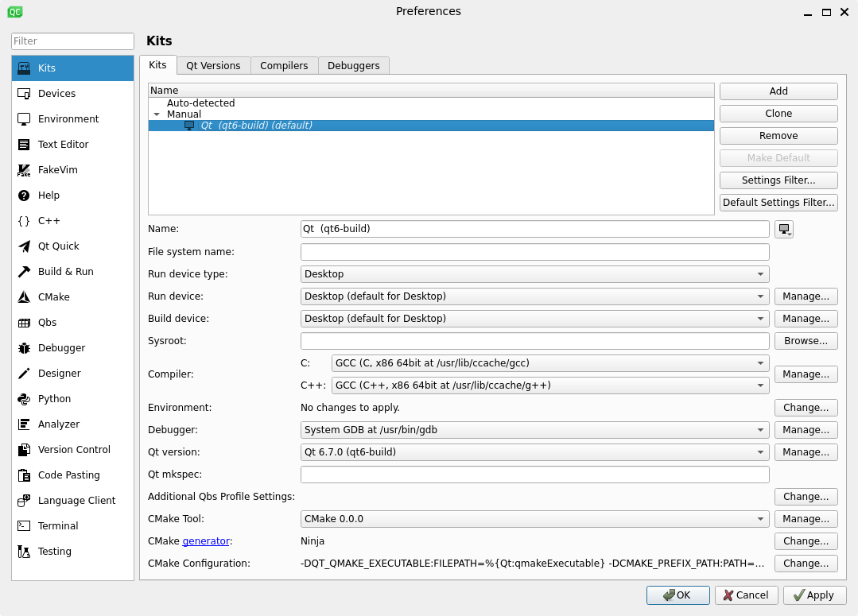The height and width of the screenshot is (616, 858).
Task: Click Manage next to Debugger
Action: [806, 430]
